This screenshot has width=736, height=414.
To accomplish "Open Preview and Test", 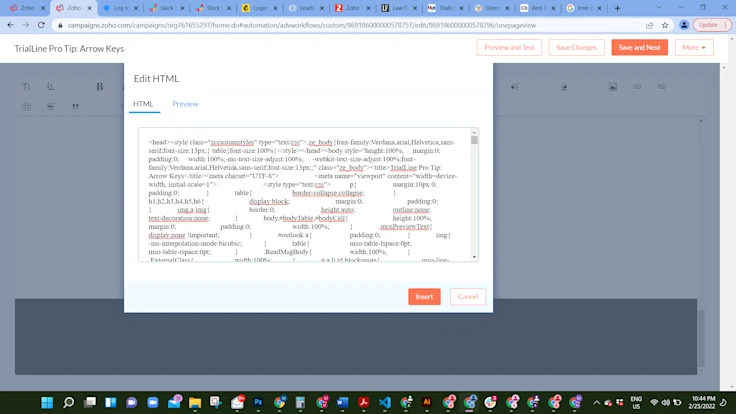I will coord(509,47).
